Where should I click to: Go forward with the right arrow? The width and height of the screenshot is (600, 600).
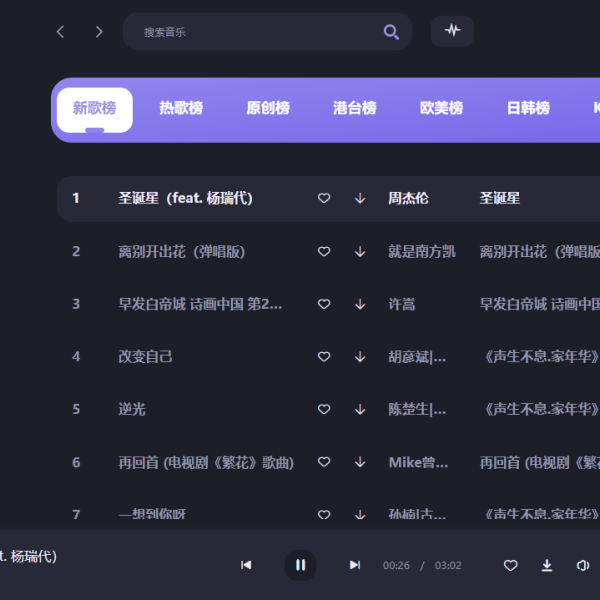click(99, 32)
